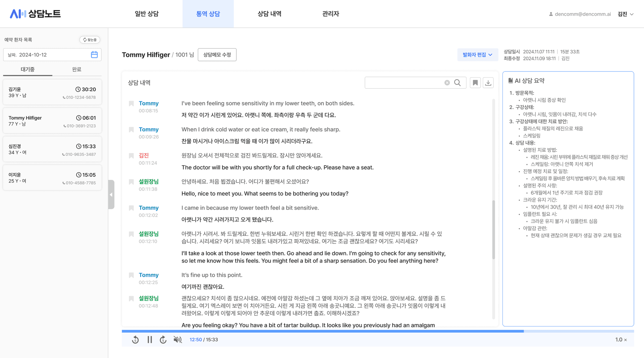Pause the audio playback
644x358 pixels.
[150, 340]
